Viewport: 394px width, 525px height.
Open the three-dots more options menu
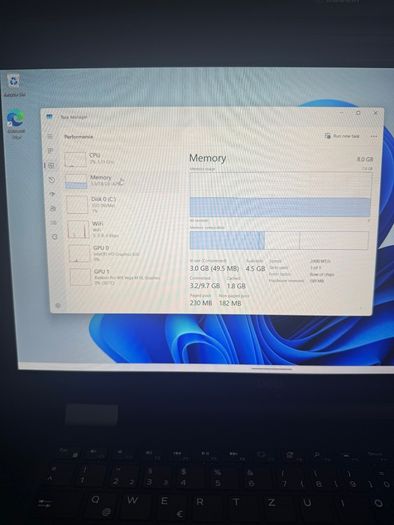pos(374,136)
